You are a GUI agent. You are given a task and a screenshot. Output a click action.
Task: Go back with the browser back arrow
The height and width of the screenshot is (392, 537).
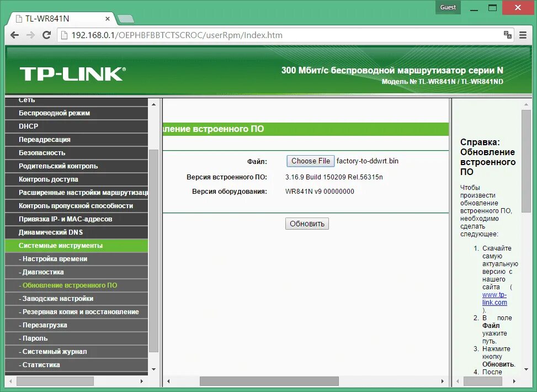[14, 35]
